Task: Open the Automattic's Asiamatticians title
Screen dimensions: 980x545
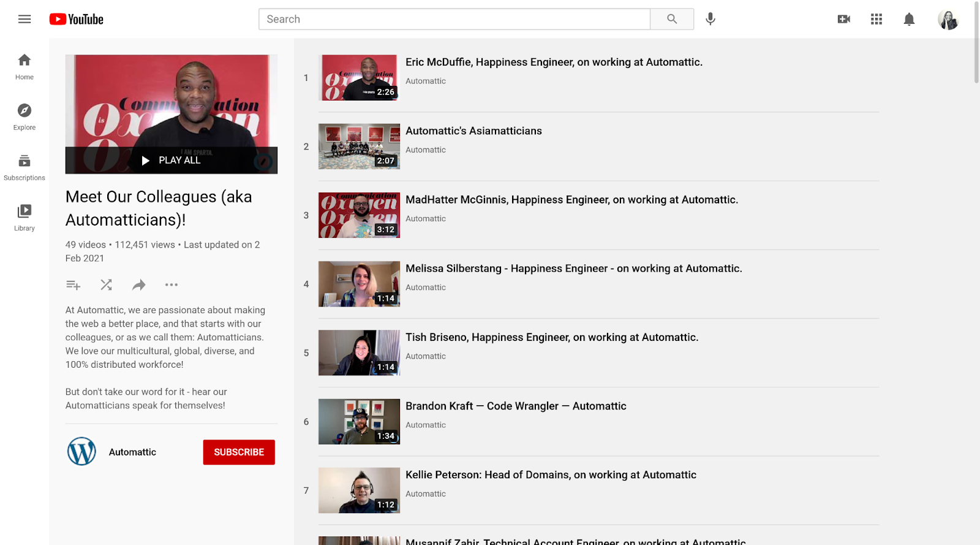Action: (473, 131)
